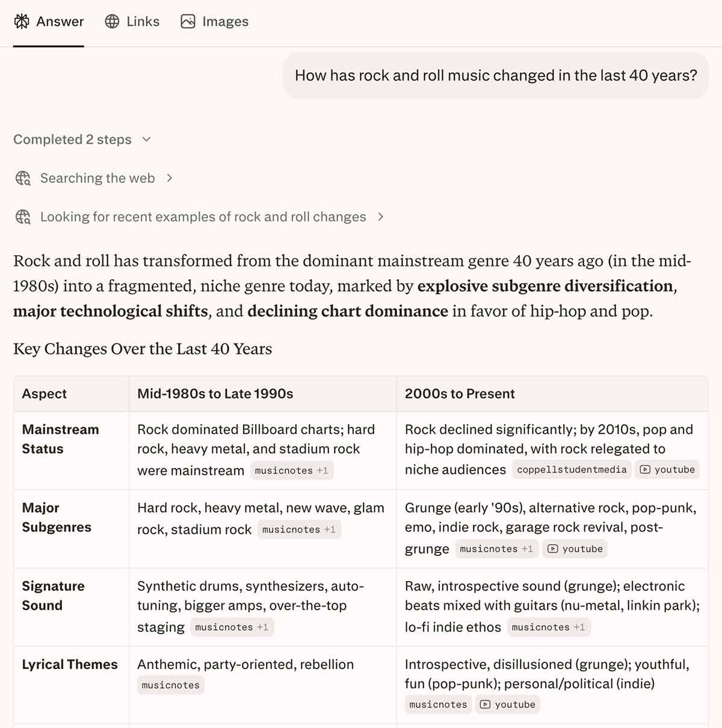Click the picture icon beside Images
Image resolution: width=722 pixels, height=728 pixels.
pyautogui.click(x=188, y=22)
